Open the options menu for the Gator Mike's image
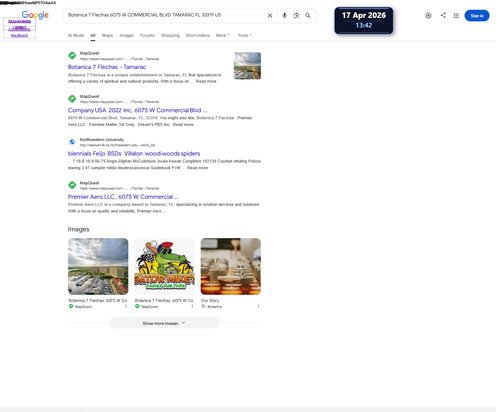 coord(192,306)
